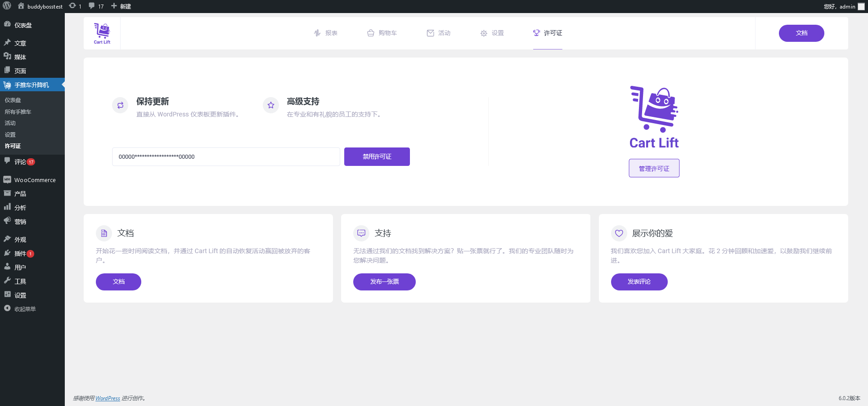Click the 文档 button in top header
868x406 pixels.
click(x=801, y=33)
